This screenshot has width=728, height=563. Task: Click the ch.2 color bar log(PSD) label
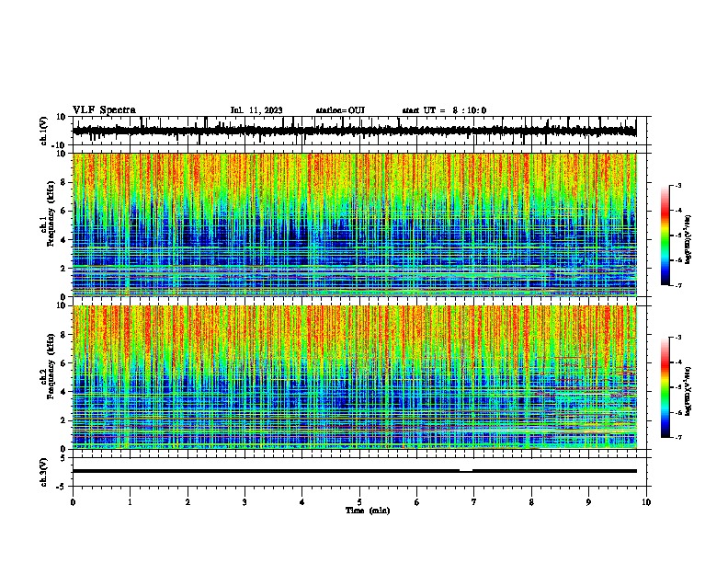coord(688,391)
